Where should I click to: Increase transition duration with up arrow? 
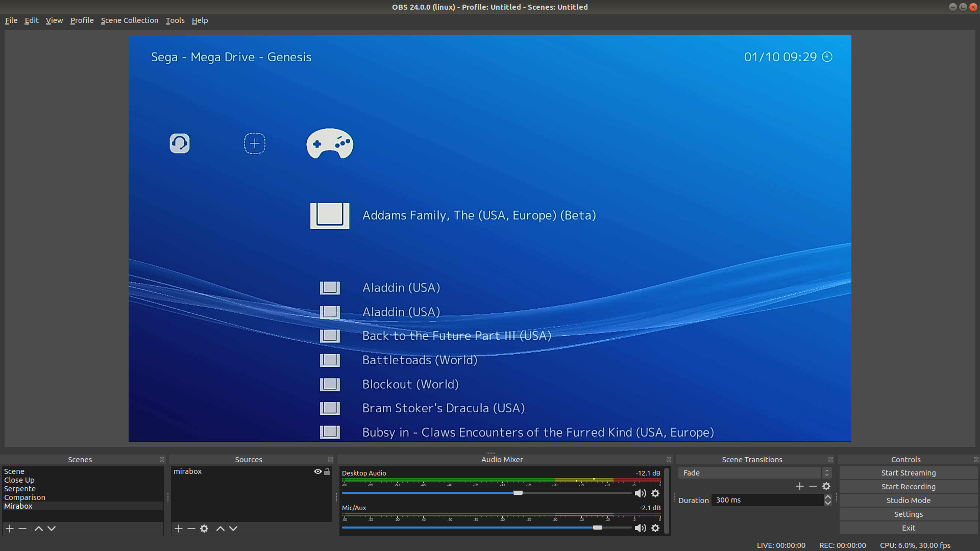(827, 497)
